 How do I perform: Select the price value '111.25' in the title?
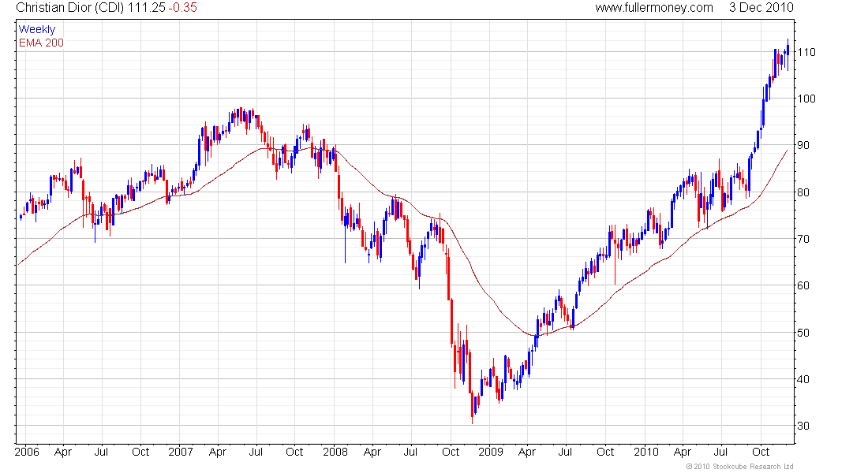(x=147, y=8)
